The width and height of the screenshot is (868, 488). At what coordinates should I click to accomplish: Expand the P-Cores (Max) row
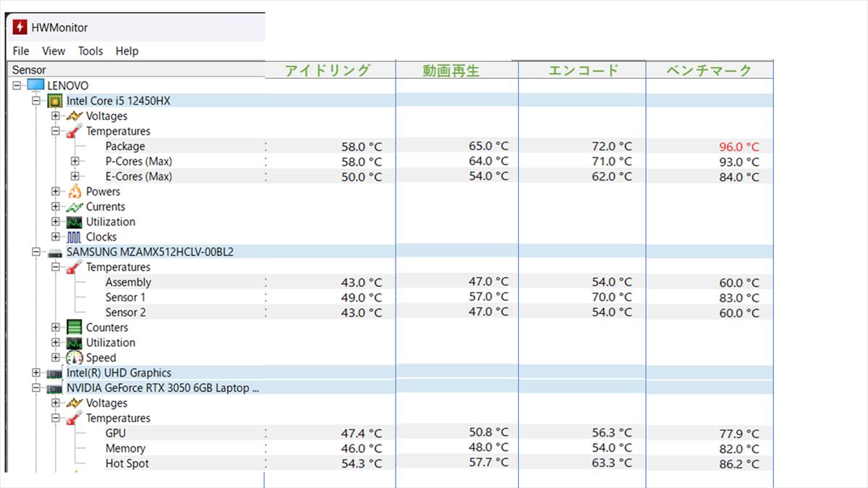pos(75,161)
